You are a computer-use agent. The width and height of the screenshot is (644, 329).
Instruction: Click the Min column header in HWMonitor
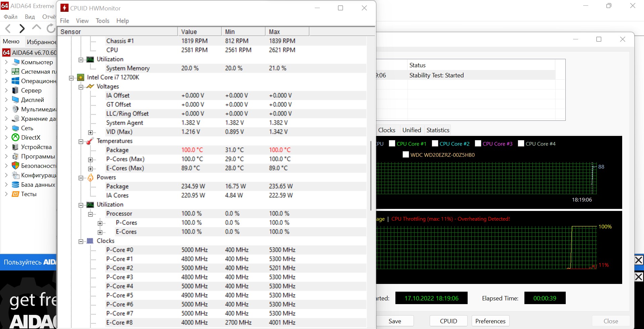coord(244,32)
